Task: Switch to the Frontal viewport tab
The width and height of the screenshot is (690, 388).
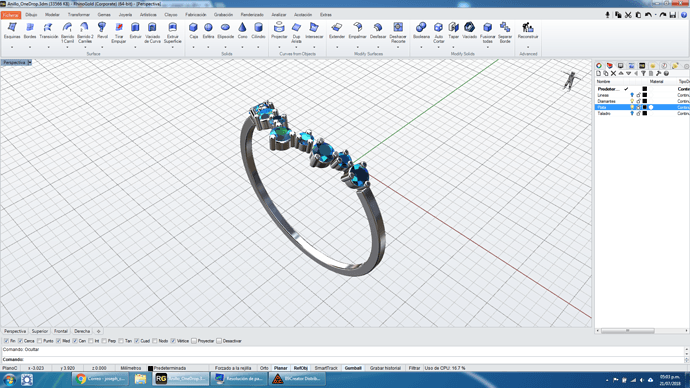Action: point(61,331)
